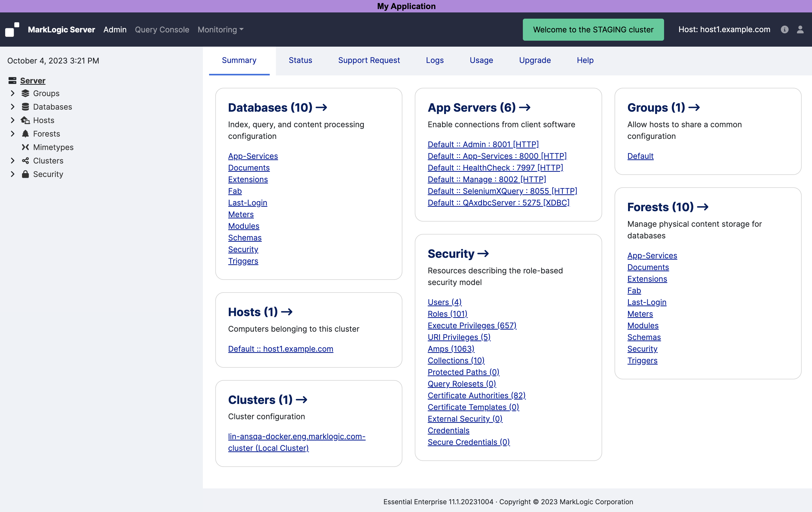Open the Usage tab
812x512 pixels.
(481, 60)
